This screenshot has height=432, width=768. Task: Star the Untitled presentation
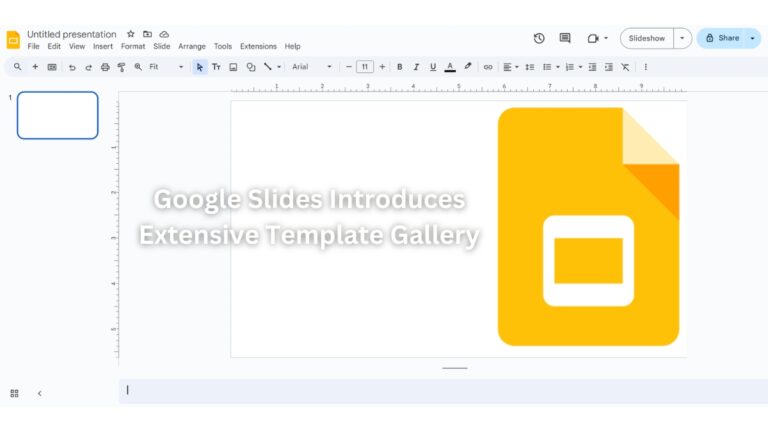click(131, 34)
